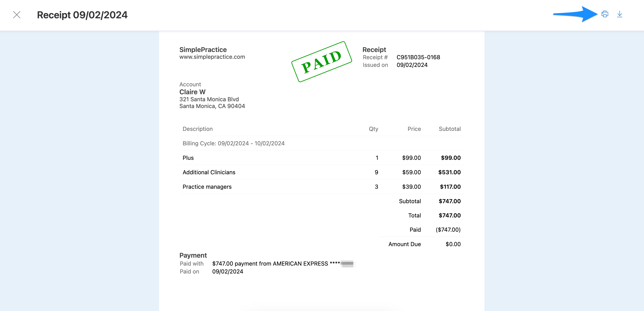The height and width of the screenshot is (311, 644).
Task: Open the www.simplepractice.com link
Action: point(212,57)
